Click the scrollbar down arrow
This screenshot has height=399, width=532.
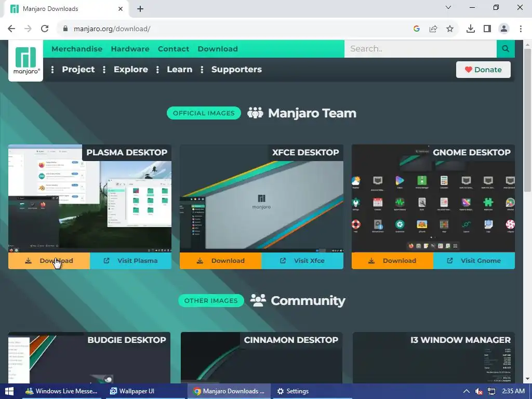click(x=528, y=379)
